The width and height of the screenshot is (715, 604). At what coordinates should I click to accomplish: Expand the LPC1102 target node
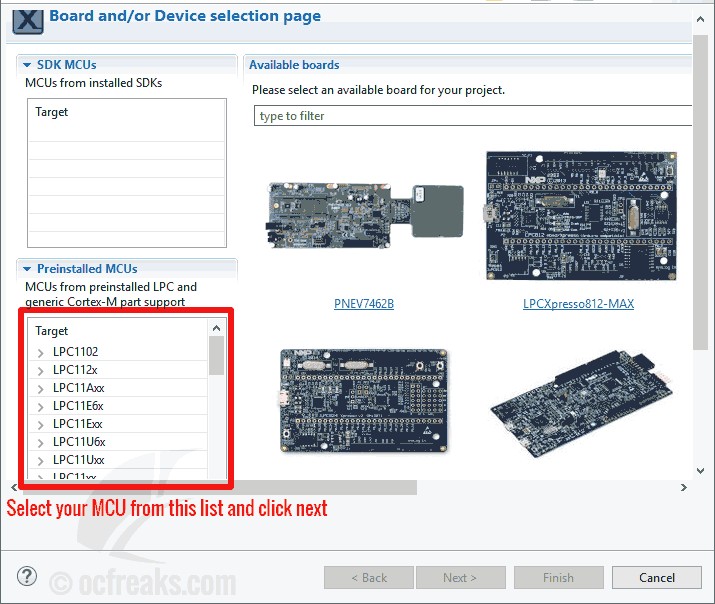41,352
